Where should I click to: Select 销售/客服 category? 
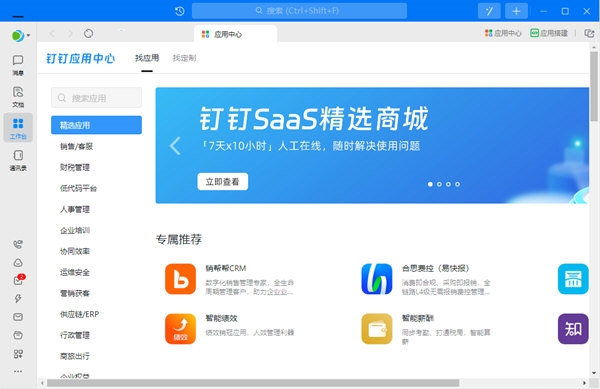coord(77,146)
